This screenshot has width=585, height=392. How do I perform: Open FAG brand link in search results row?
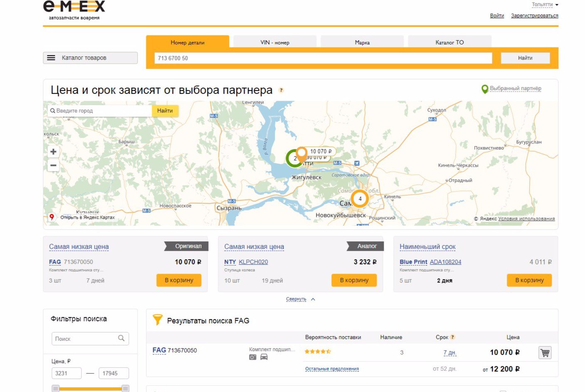(x=159, y=350)
